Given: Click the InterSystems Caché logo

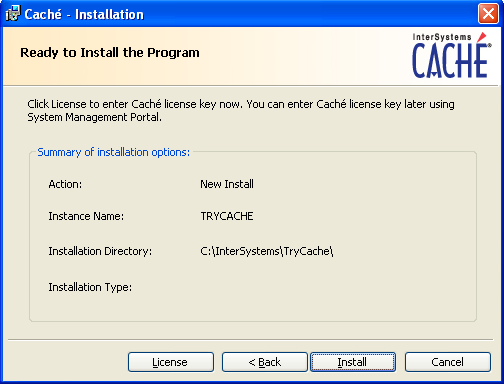Looking at the screenshot, I should [452, 55].
